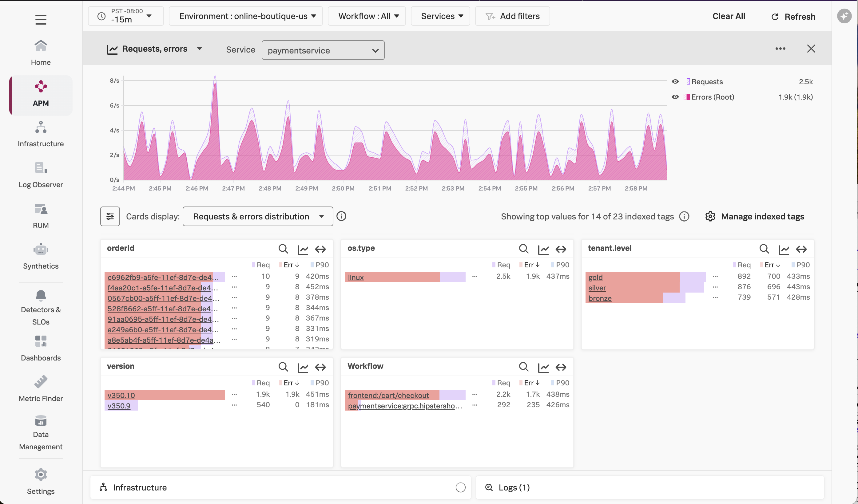
Task: Hide the Errors (Root) series
Action: [x=675, y=97]
